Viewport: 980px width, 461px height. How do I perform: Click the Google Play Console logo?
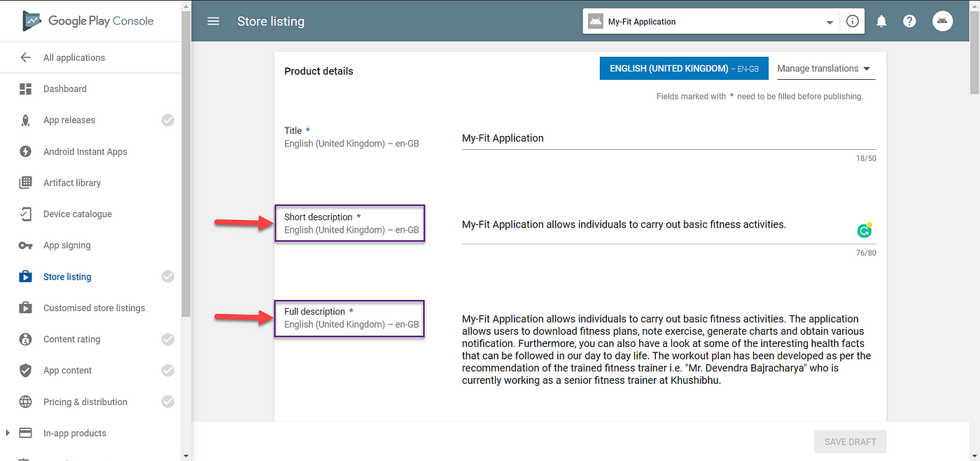tap(88, 21)
